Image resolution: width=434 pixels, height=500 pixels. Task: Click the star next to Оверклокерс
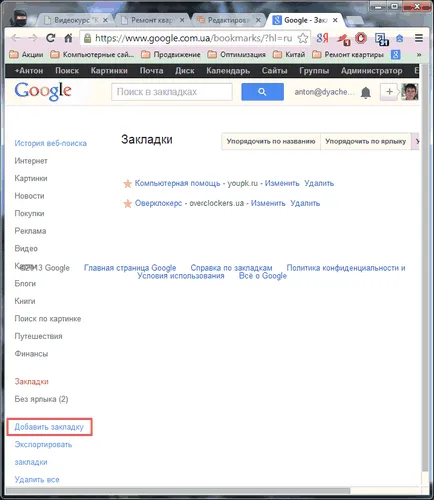(127, 203)
